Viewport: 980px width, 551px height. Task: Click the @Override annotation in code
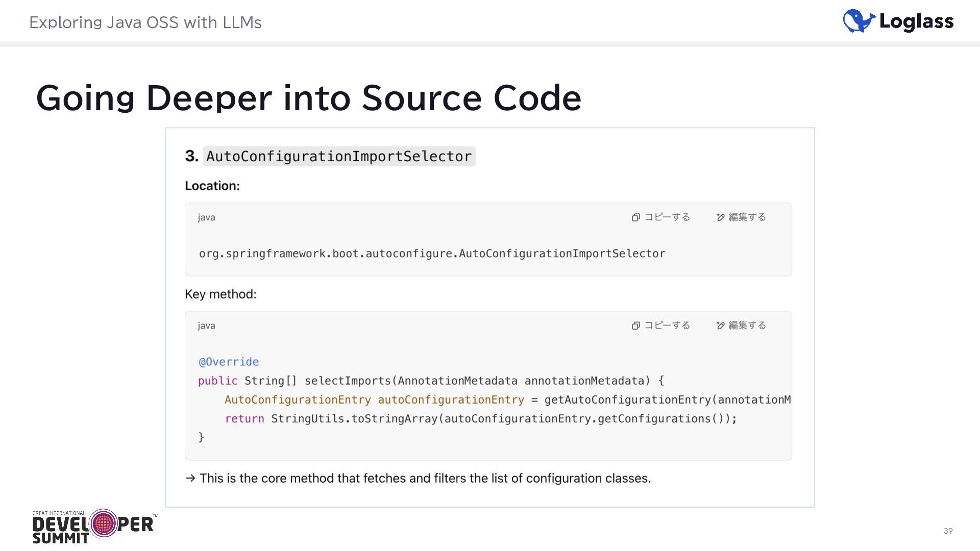[229, 362]
